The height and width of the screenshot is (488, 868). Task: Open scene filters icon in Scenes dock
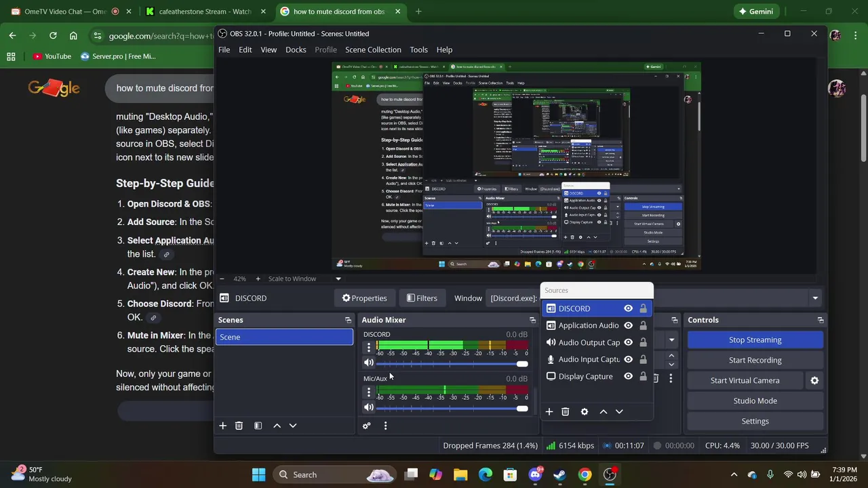[258, 426]
